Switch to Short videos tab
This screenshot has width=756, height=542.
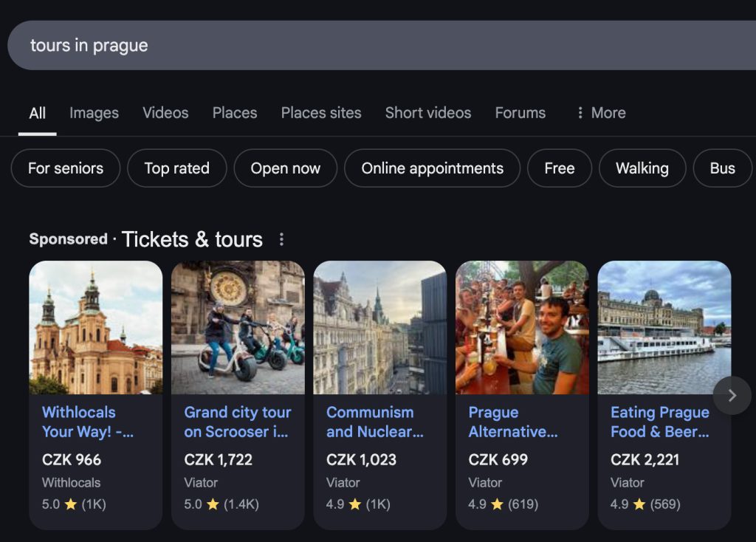pyautogui.click(x=428, y=113)
